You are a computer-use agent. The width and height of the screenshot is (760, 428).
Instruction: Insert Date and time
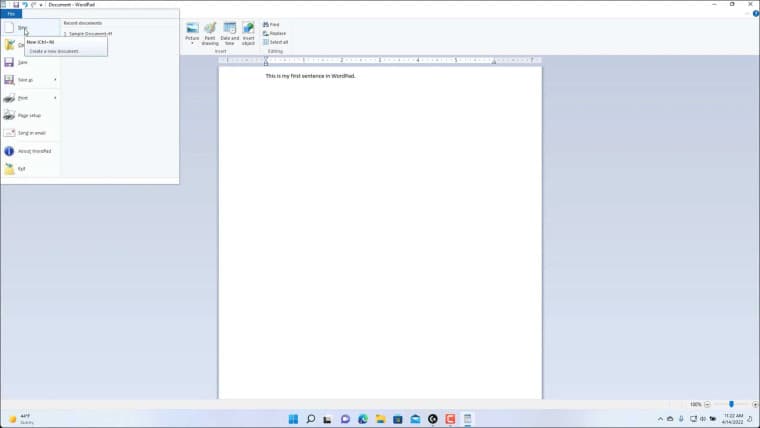click(x=230, y=34)
